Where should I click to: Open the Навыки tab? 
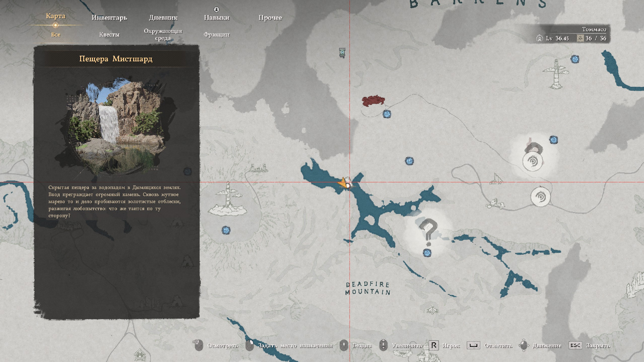point(217,18)
